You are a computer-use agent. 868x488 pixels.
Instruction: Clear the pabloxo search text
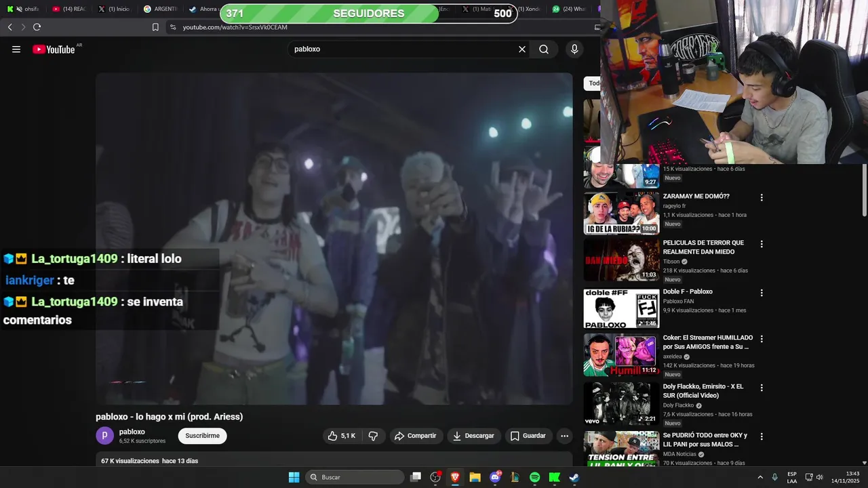coord(522,49)
